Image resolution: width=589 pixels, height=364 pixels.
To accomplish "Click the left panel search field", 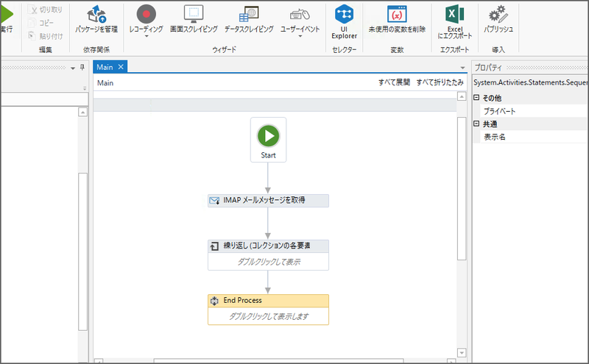I will [44, 99].
